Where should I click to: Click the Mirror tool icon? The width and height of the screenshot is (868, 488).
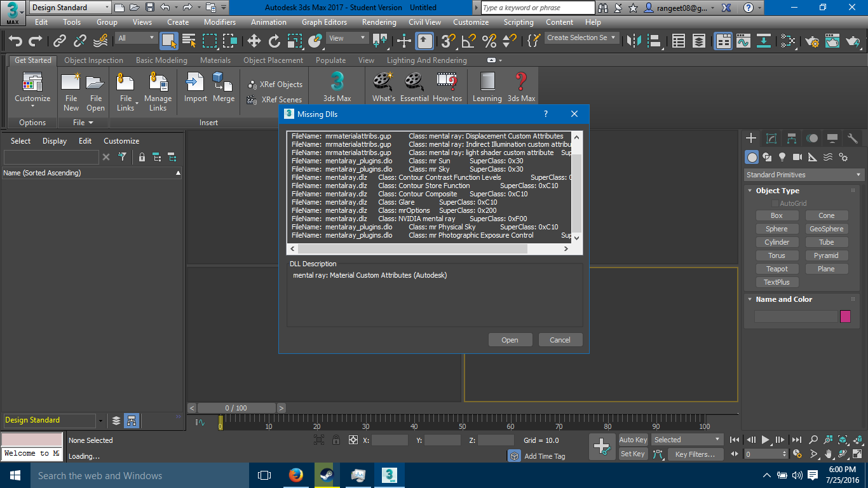click(x=634, y=41)
